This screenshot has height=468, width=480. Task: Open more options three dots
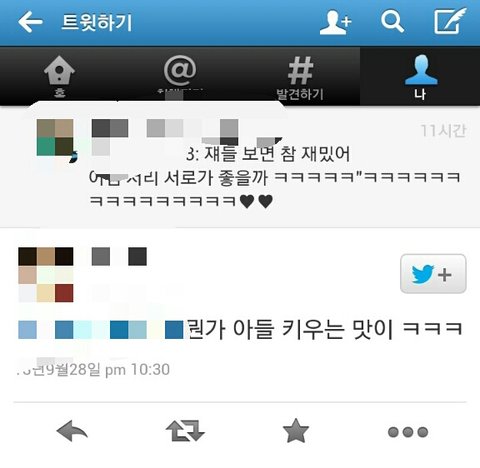pos(408,432)
